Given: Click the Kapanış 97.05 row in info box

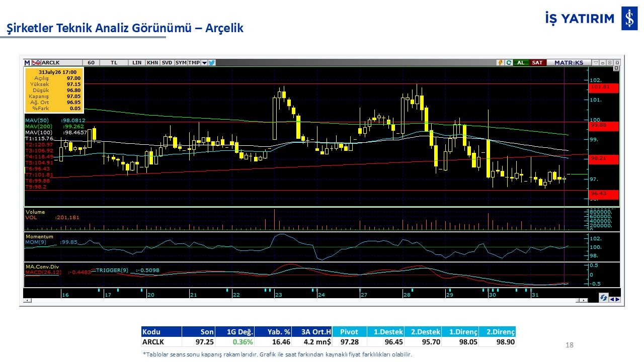Looking at the screenshot, I should pos(54,96).
